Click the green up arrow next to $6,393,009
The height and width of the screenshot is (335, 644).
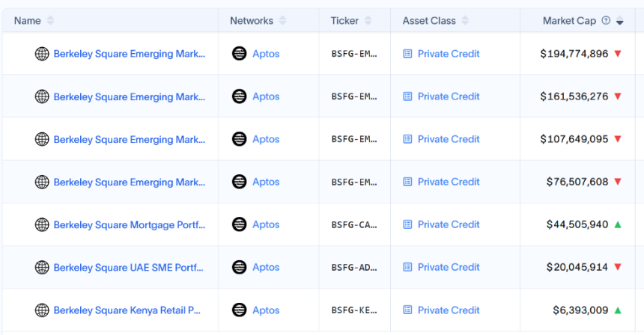(618, 310)
